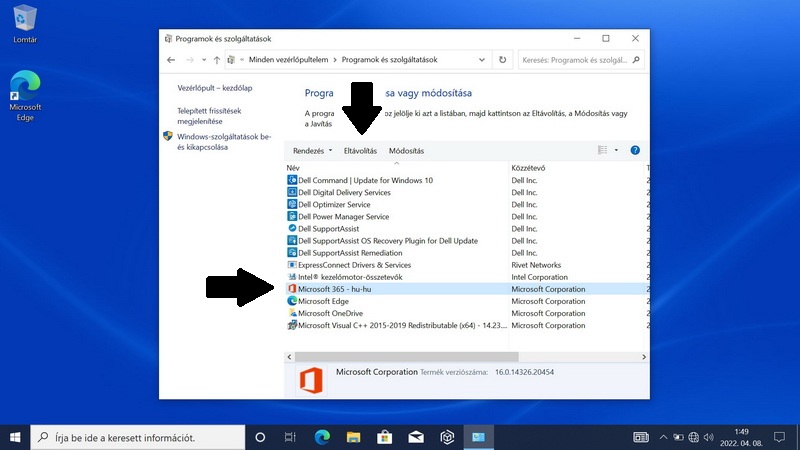Click the OneDrive icon in the program list
The width and height of the screenshot is (800, 450).
[x=292, y=313]
